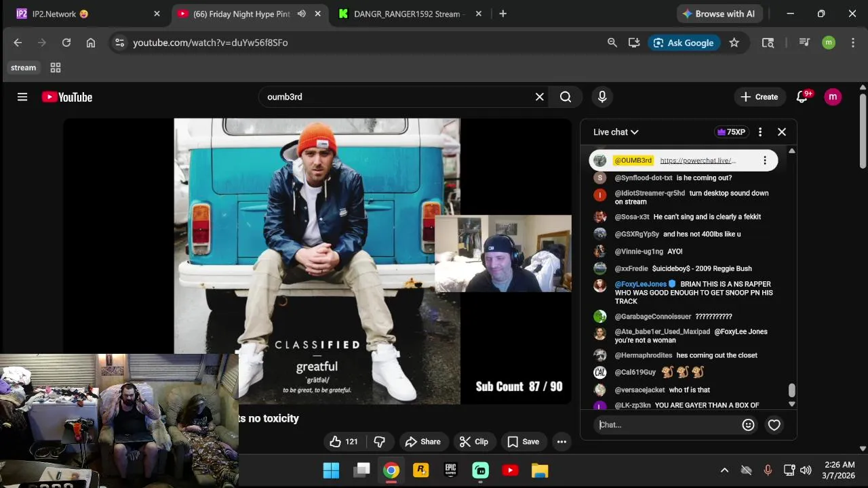Open YouTube app icon in taskbar
Screen dimensions: 868x488
coord(510,470)
